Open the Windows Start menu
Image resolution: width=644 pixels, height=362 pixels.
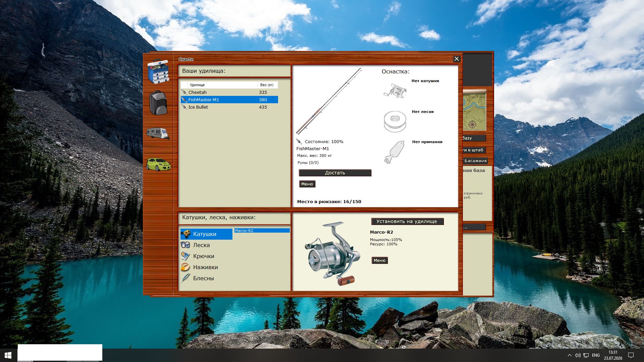coord(8,355)
